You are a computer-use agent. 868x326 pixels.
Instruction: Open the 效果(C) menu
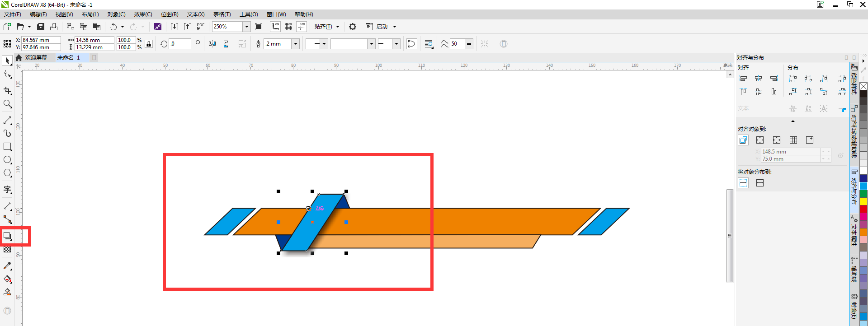(143, 14)
